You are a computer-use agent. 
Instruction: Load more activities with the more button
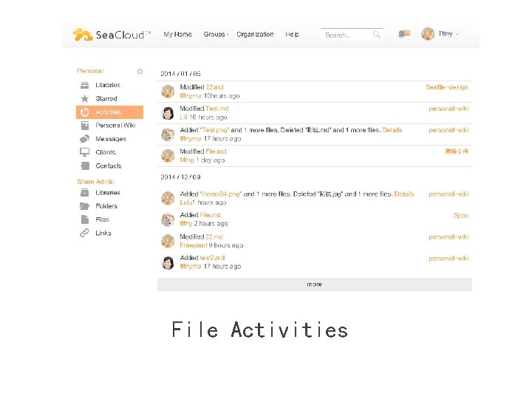tap(315, 284)
